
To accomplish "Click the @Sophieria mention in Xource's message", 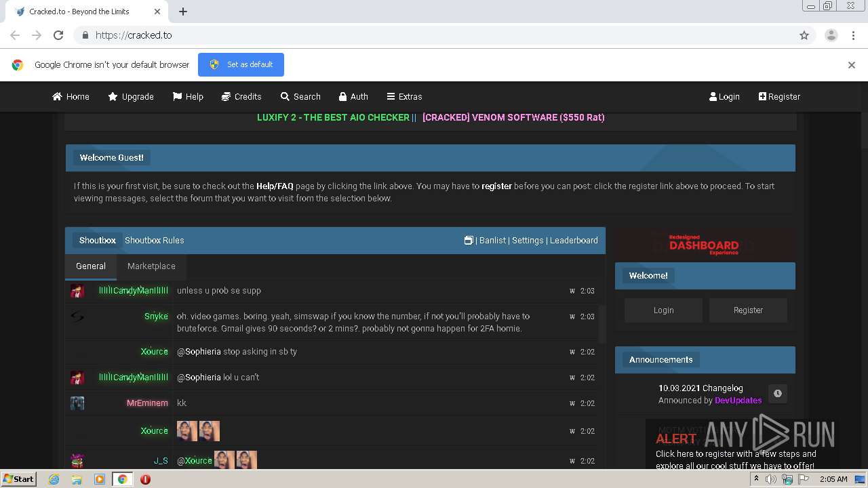I will click(x=199, y=352).
